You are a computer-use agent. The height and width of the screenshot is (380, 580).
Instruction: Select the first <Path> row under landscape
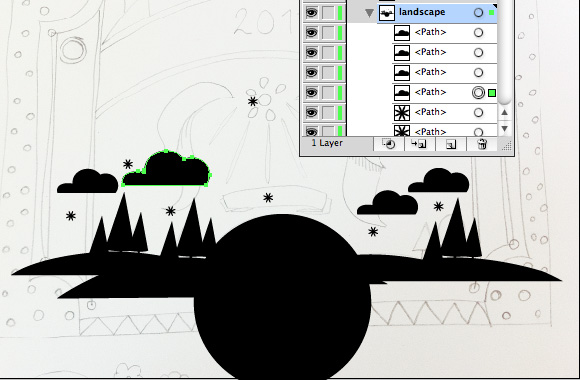pos(444,33)
